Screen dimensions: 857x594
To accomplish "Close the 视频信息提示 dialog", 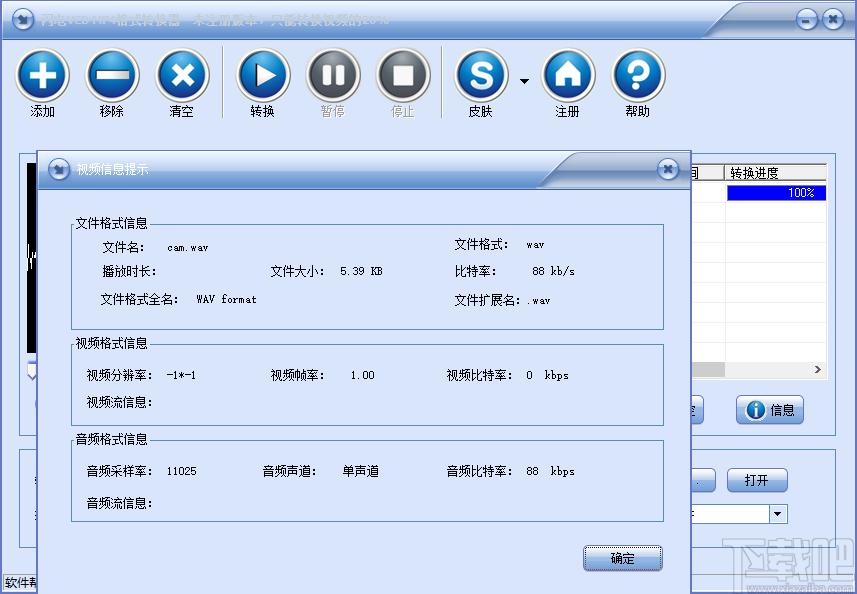I will point(668,169).
